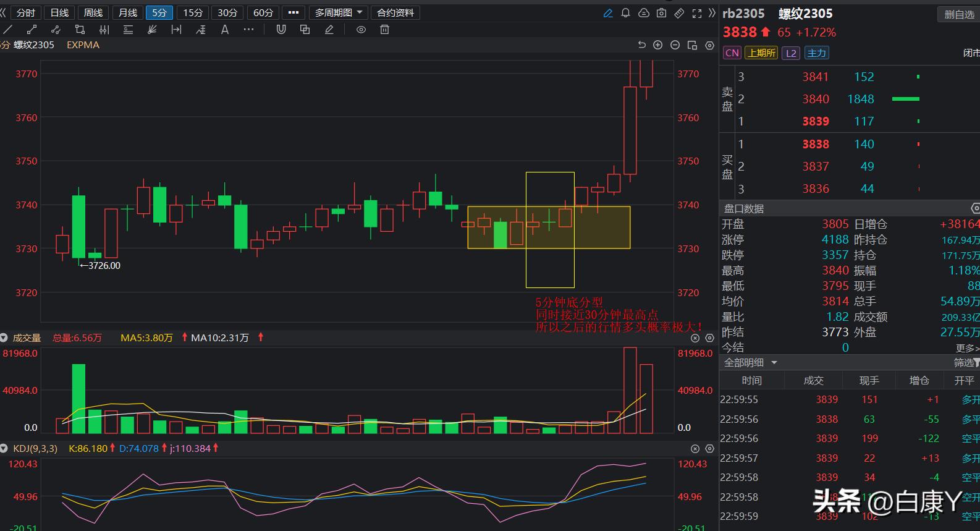Toggle the pencil drawing toolbar

[608, 13]
